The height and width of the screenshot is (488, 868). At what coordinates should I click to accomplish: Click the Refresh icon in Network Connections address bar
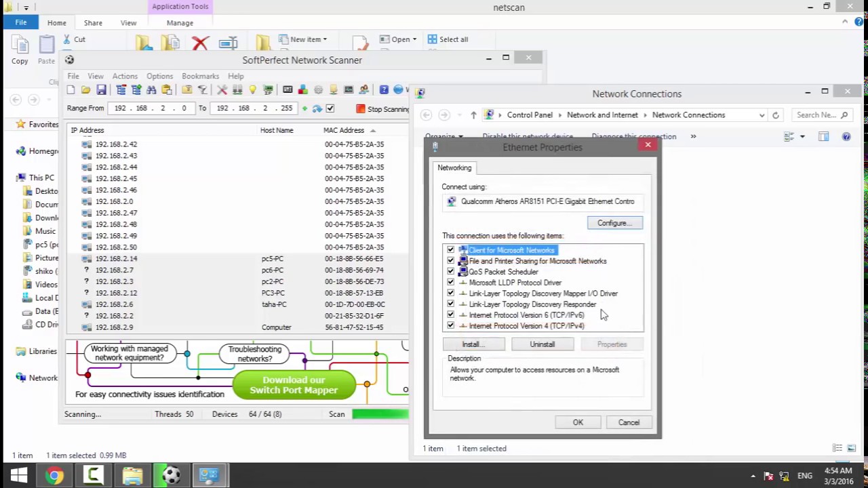point(776,115)
